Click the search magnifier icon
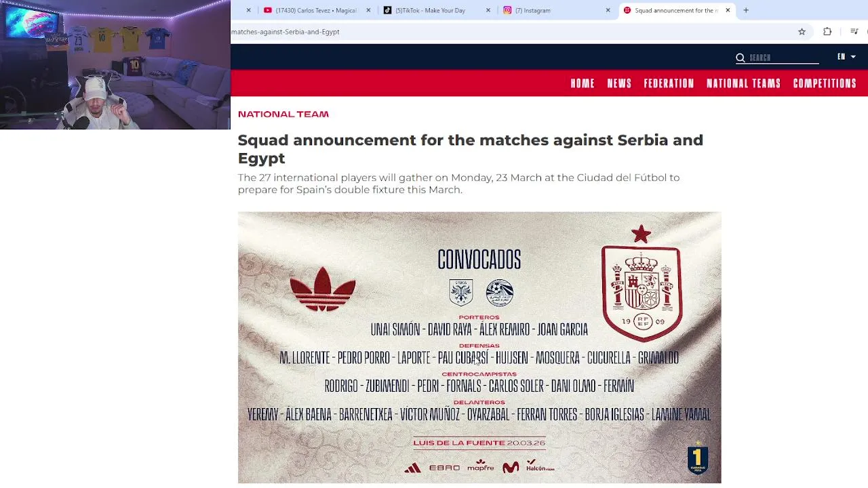This screenshot has width=868, height=488. pyautogui.click(x=741, y=58)
